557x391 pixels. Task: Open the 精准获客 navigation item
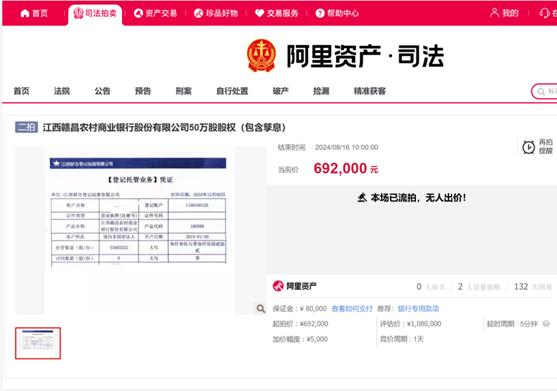coord(370,91)
